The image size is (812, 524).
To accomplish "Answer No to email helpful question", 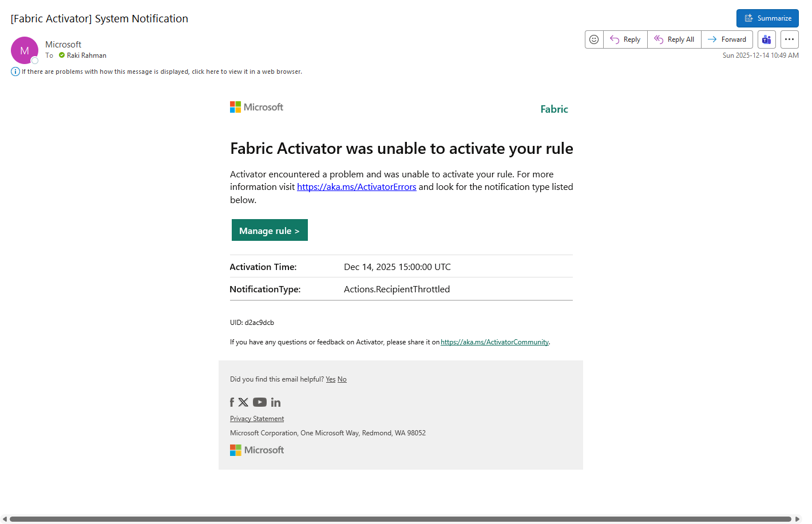I will click(342, 379).
